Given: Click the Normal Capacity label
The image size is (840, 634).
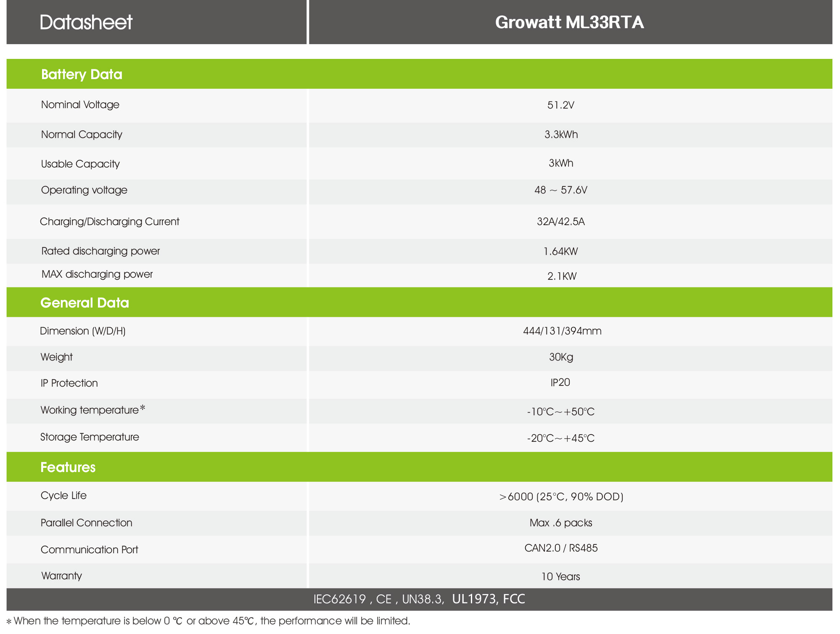Looking at the screenshot, I should click(x=82, y=135).
